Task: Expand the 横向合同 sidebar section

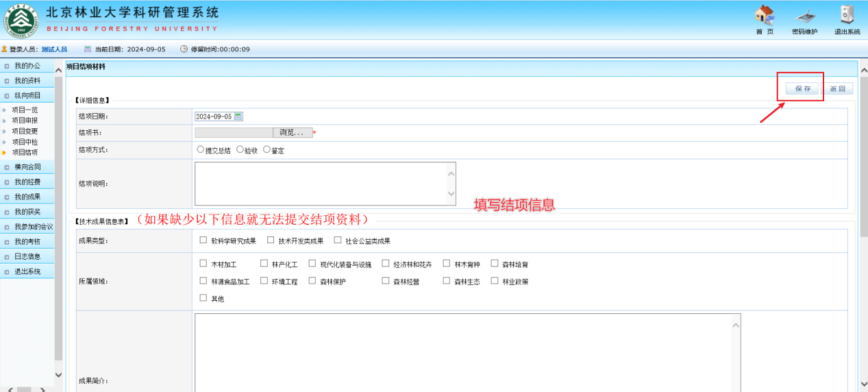Action: 27,167
